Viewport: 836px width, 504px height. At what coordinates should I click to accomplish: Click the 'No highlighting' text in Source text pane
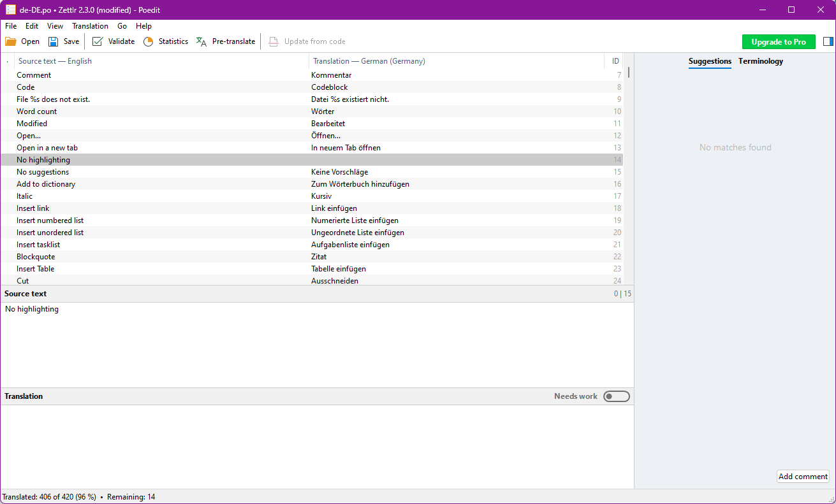32,309
